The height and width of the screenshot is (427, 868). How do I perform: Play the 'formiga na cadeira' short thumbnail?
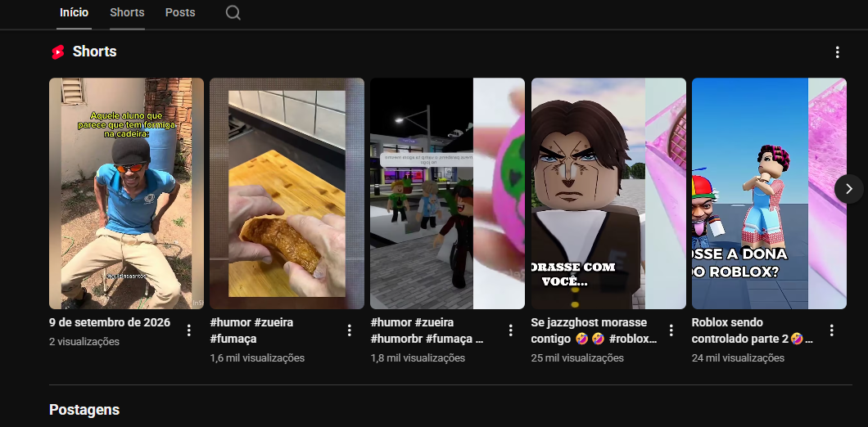point(126,193)
